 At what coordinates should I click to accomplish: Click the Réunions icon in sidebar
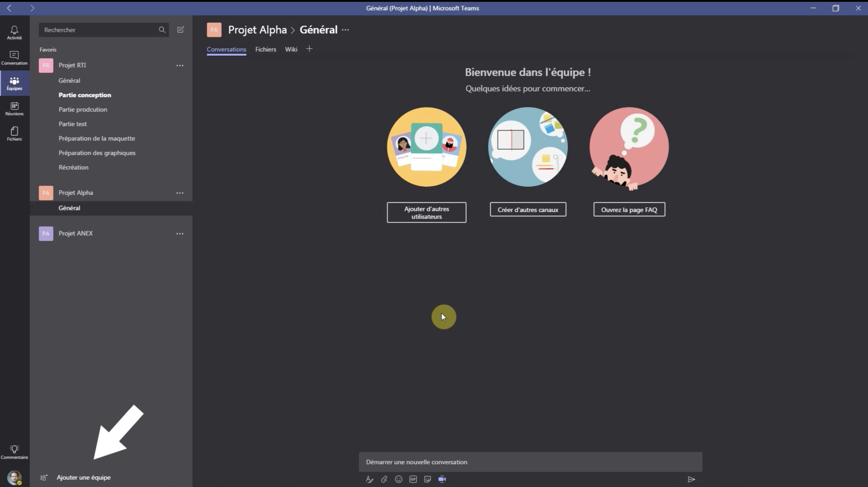(14, 108)
